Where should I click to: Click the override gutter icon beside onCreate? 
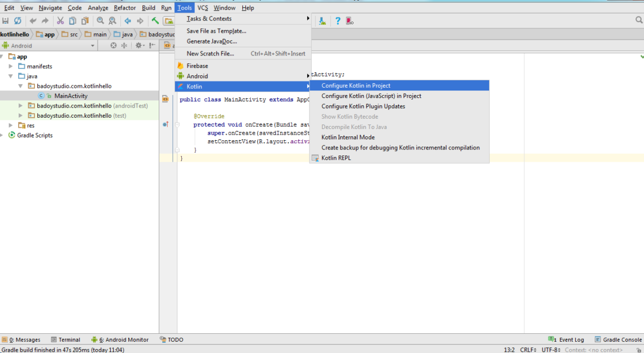(x=166, y=124)
